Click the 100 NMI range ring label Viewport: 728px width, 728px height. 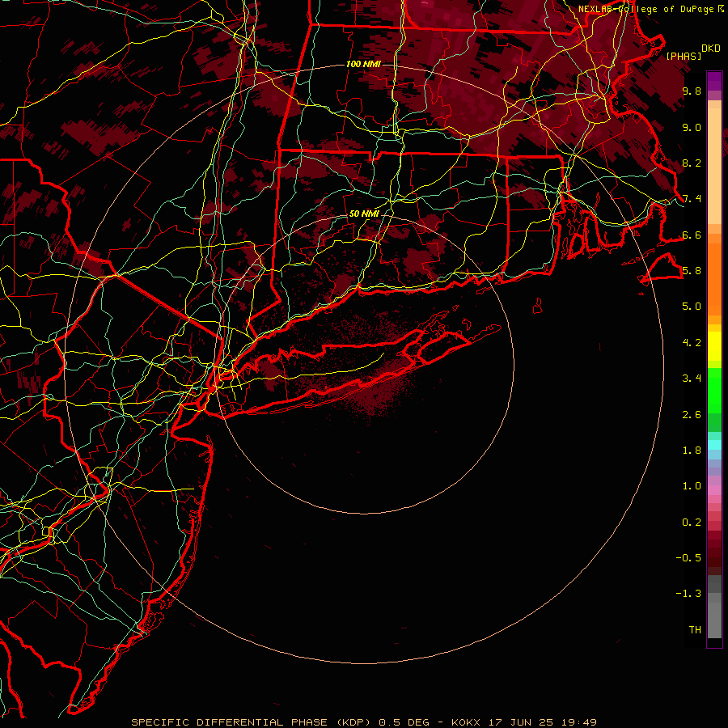[x=363, y=64]
